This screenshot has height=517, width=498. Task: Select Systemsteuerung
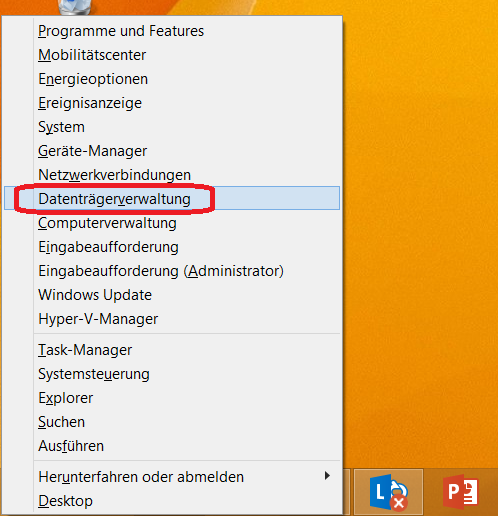point(172,374)
